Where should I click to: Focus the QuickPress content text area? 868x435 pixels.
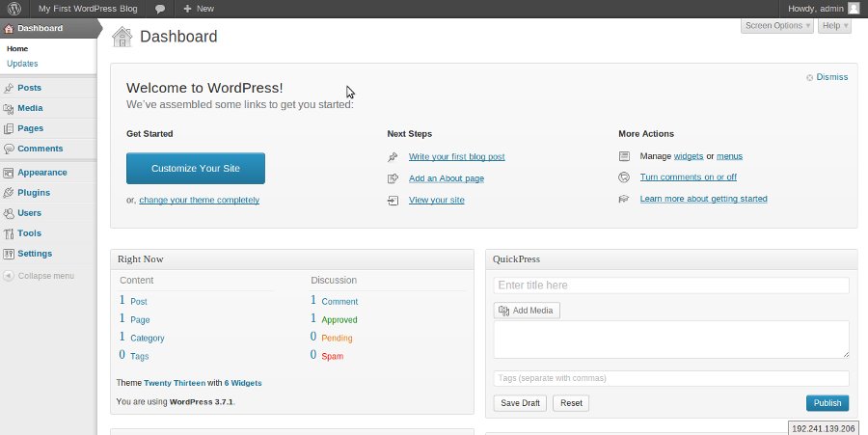tap(671, 340)
